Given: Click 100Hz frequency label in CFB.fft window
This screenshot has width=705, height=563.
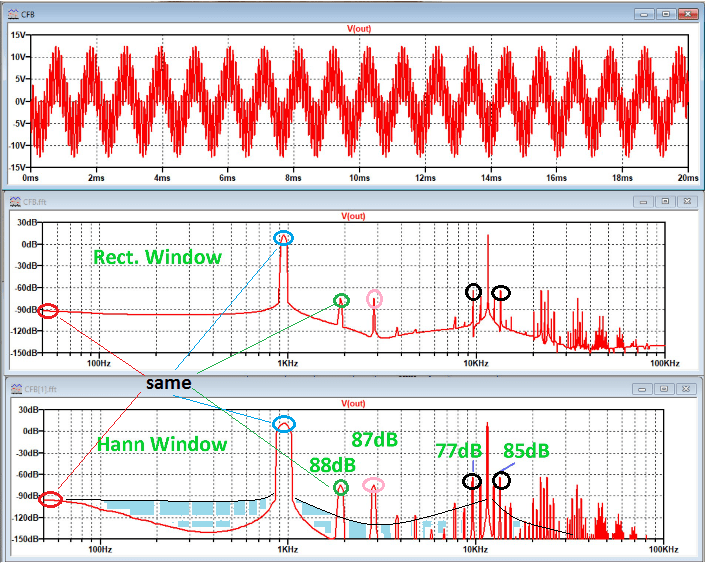Looking at the screenshot, I should click(x=99, y=363).
